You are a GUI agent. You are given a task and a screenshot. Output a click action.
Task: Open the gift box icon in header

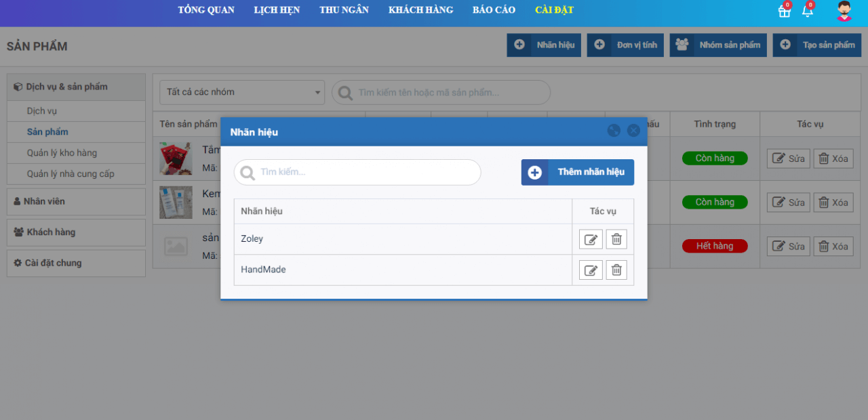click(784, 11)
